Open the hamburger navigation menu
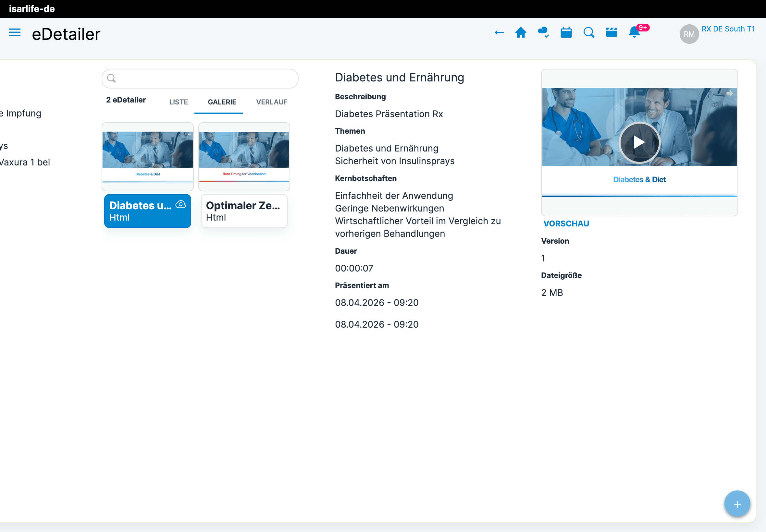Viewport: 766px width, 532px height. [15, 33]
